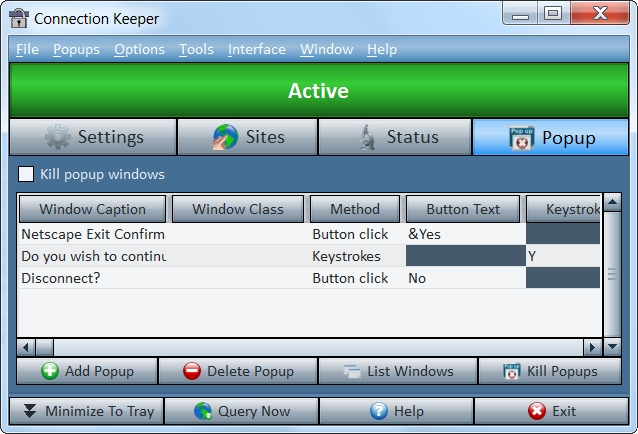Viewport: 638px width, 434px height.
Task: Click the Query Now button
Action: point(241,411)
